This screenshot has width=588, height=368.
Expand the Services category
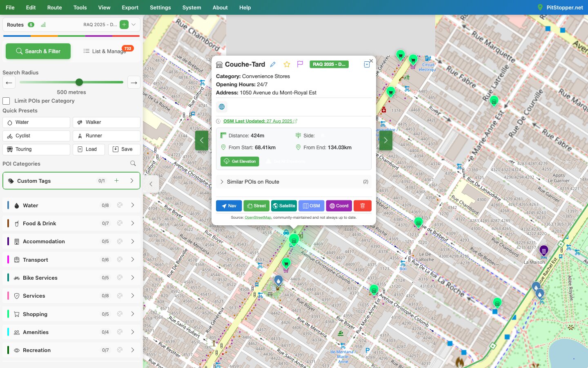pos(133,296)
